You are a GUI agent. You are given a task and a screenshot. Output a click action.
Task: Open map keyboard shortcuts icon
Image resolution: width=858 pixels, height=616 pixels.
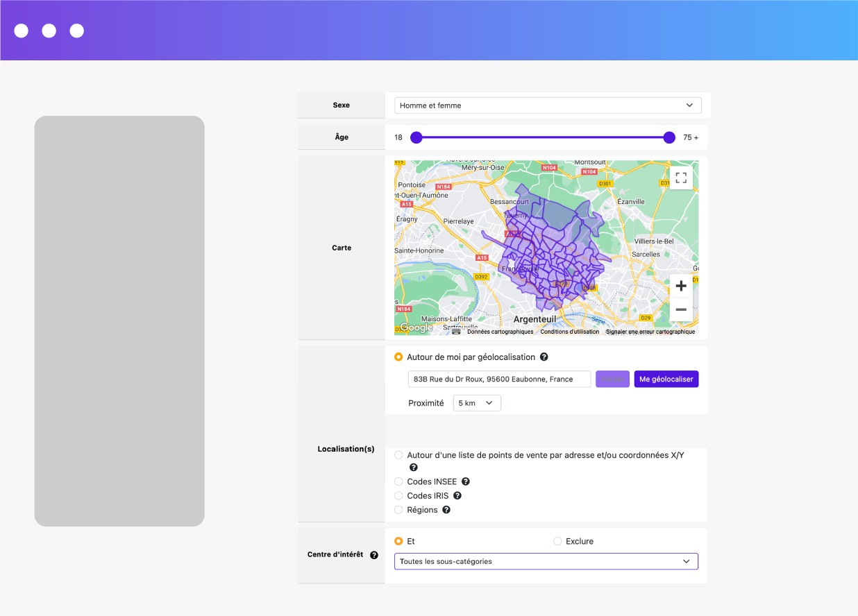[456, 332]
